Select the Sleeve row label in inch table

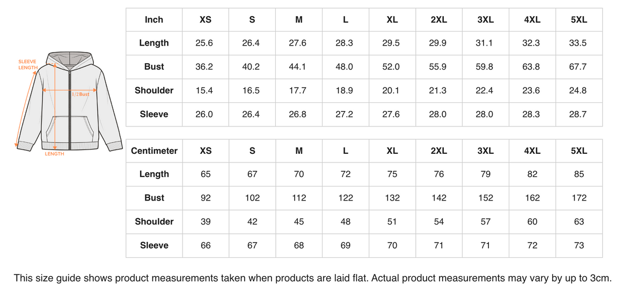click(154, 114)
